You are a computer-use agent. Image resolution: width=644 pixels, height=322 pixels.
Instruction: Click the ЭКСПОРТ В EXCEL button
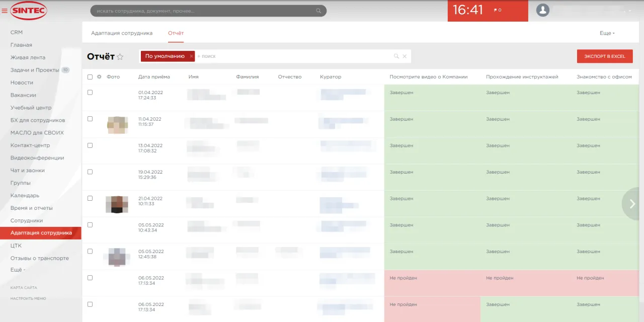click(604, 56)
